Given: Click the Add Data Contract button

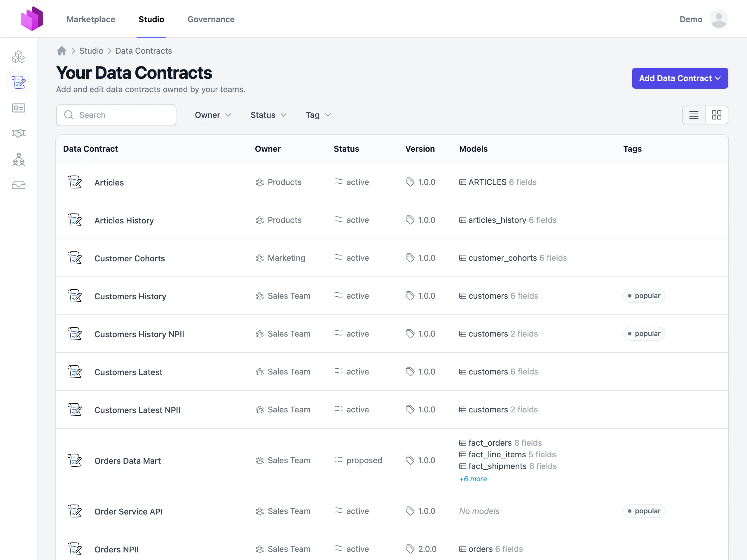Looking at the screenshot, I should pos(680,78).
